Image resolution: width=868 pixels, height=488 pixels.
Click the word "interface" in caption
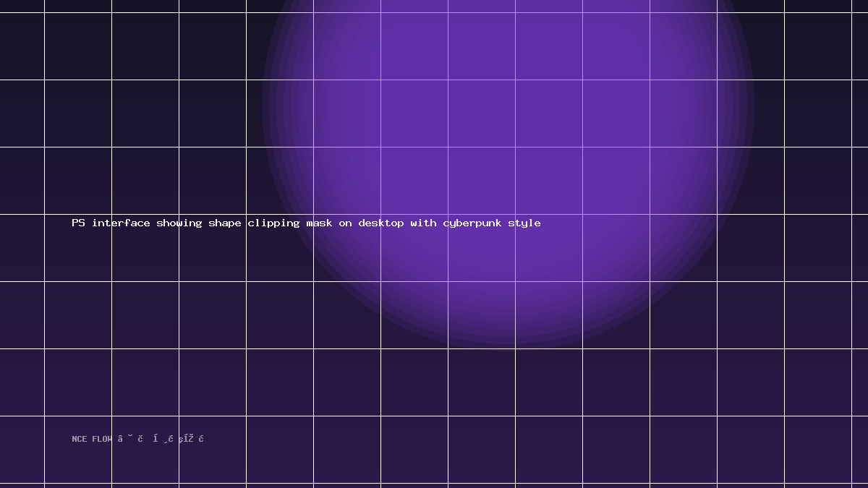pyautogui.click(x=121, y=223)
